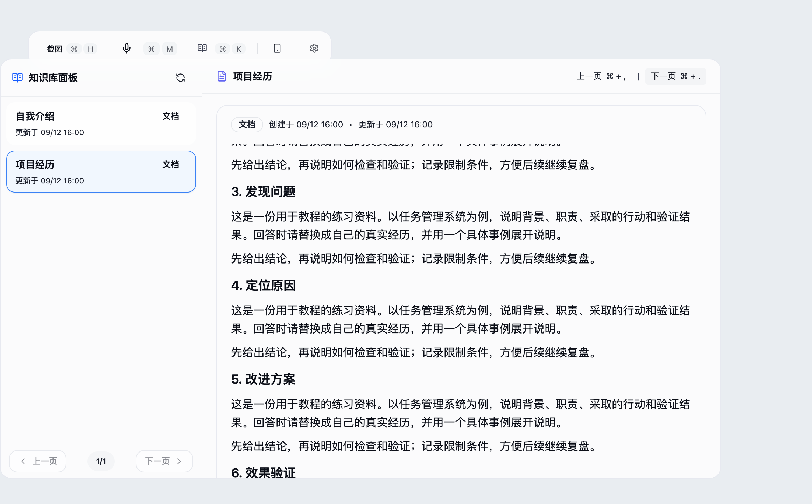
Task: Click the 文档 label on 自我介绍 card
Action: point(171,116)
